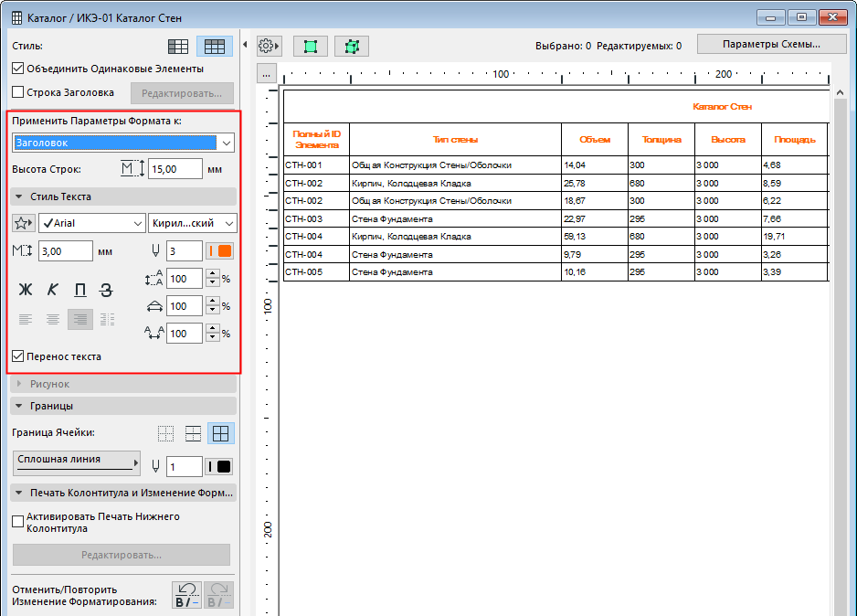Click the favorites star icon next to the font
Viewport: 857px width, 616px height.
pyautogui.click(x=24, y=223)
